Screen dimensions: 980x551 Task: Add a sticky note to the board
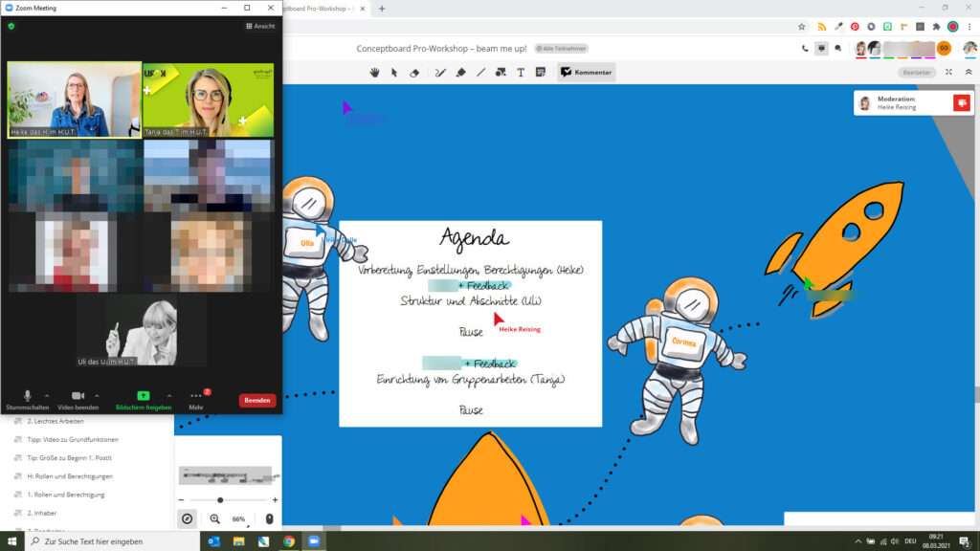point(541,73)
